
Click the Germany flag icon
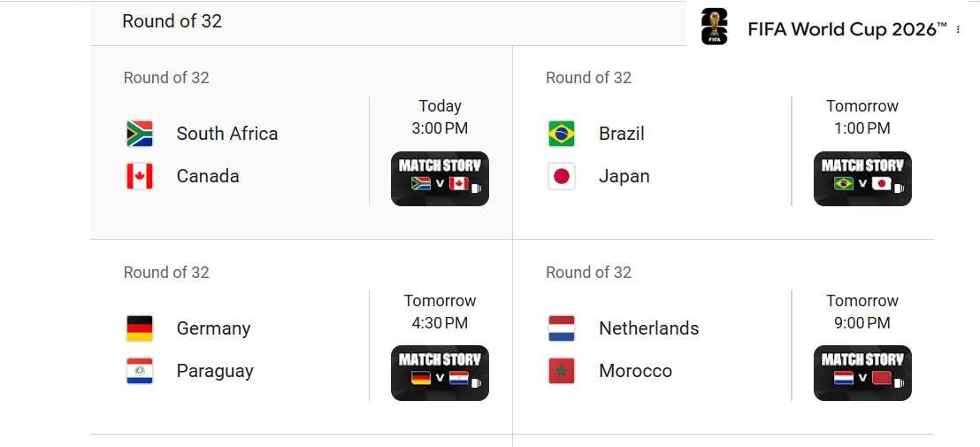coord(140,328)
